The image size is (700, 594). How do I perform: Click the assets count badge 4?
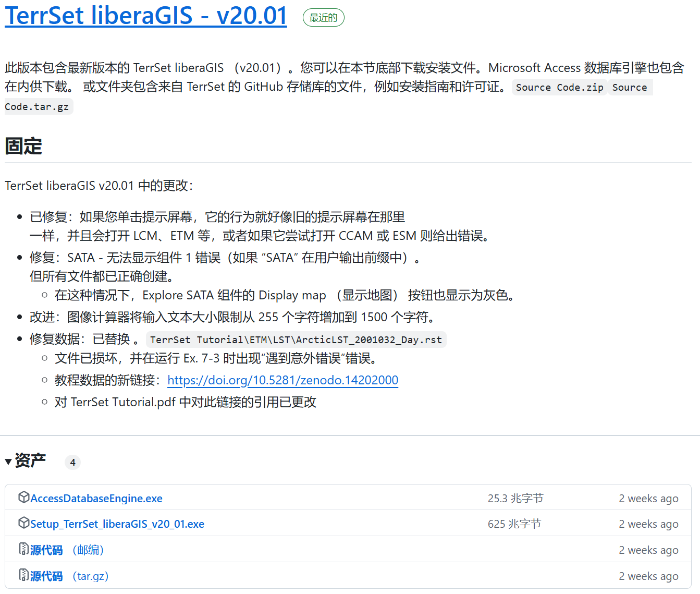[x=72, y=462]
